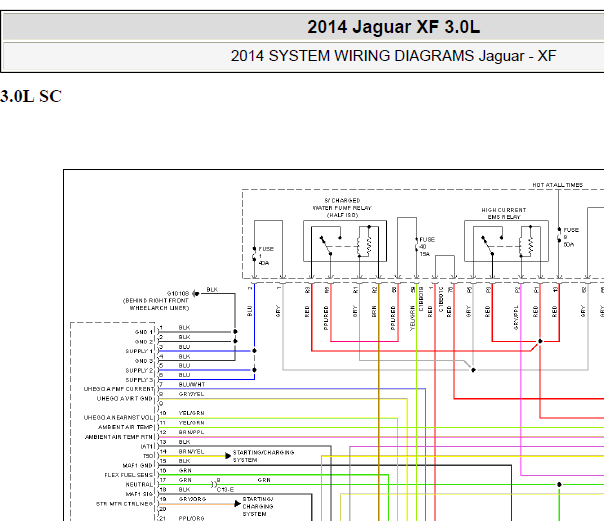Click the Fuse 40 fuse symbol
Viewport: 604px width, 521px height.
[x=416, y=245]
